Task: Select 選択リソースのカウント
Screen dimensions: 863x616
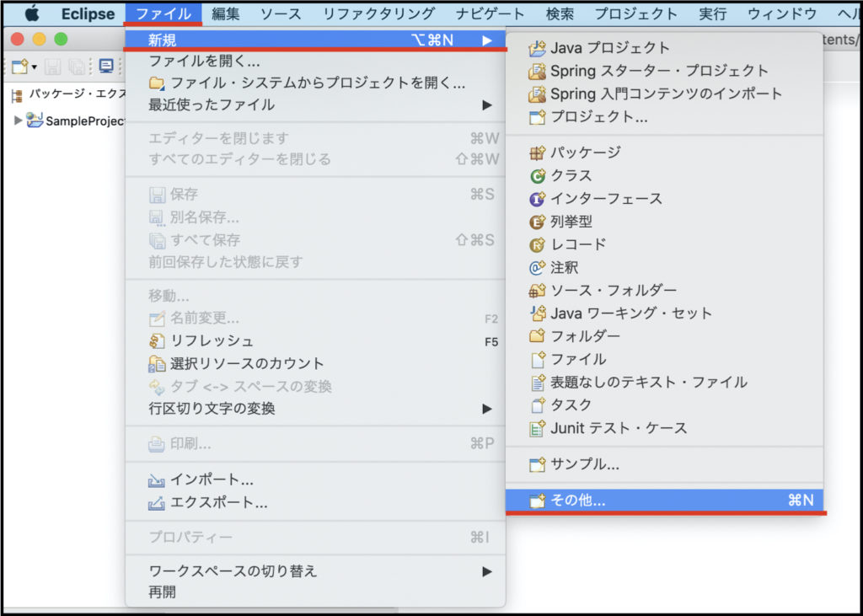Action: click(315, 364)
